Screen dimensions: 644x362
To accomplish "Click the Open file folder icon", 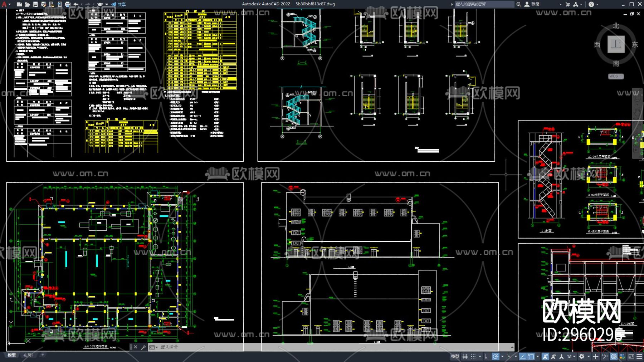I will click(27, 4).
